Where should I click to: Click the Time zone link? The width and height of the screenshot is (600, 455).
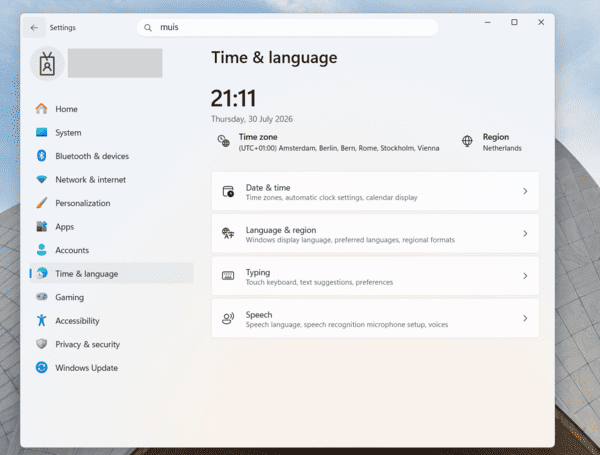coord(328,142)
